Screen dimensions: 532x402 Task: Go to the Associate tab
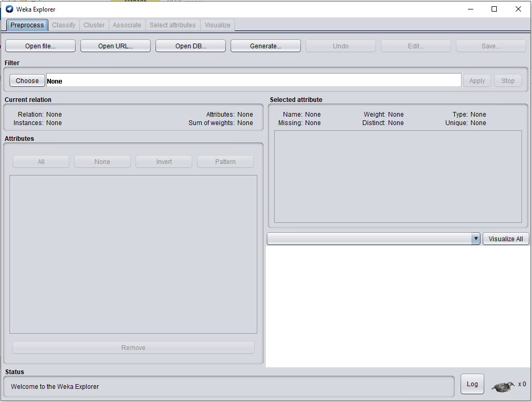[x=127, y=25]
